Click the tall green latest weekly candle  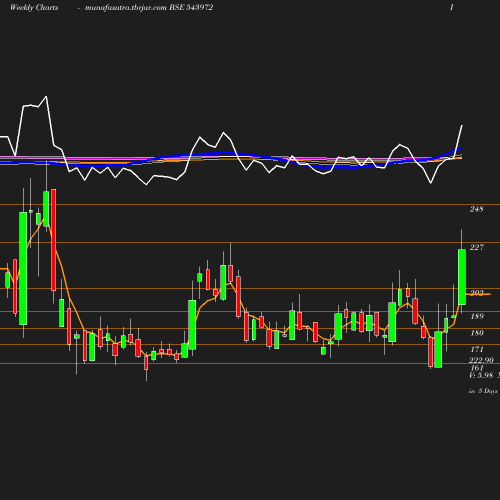click(x=462, y=277)
